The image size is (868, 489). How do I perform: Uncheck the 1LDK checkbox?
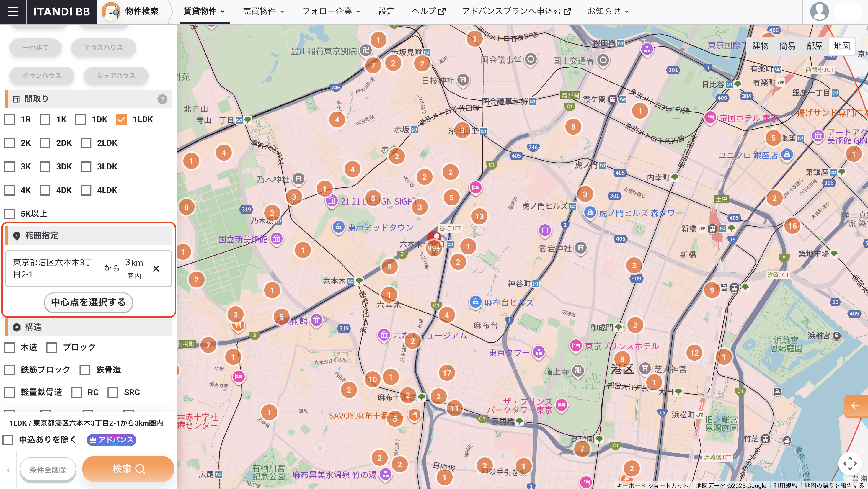(121, 119)
